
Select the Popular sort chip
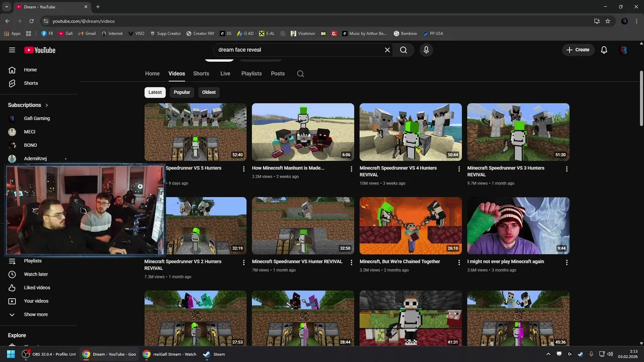[x=182, y=92]
